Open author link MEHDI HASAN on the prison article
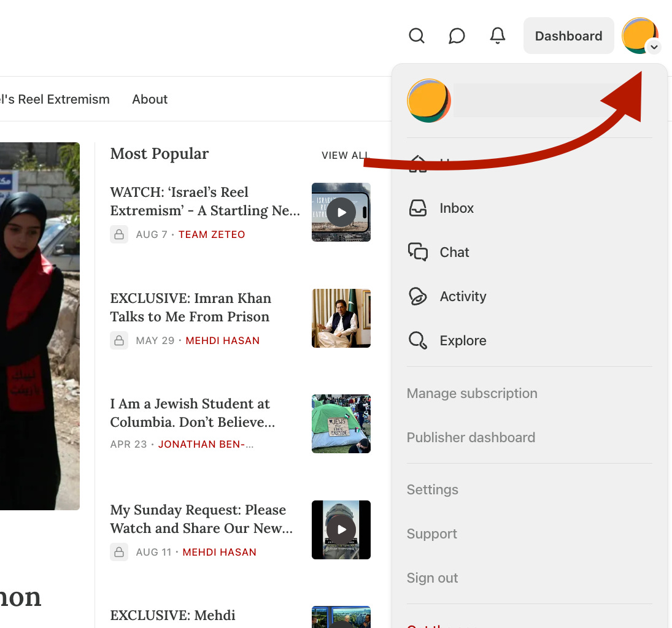Image resolution: width=672 pixels, height=628 pixels. tap(222, 340)
